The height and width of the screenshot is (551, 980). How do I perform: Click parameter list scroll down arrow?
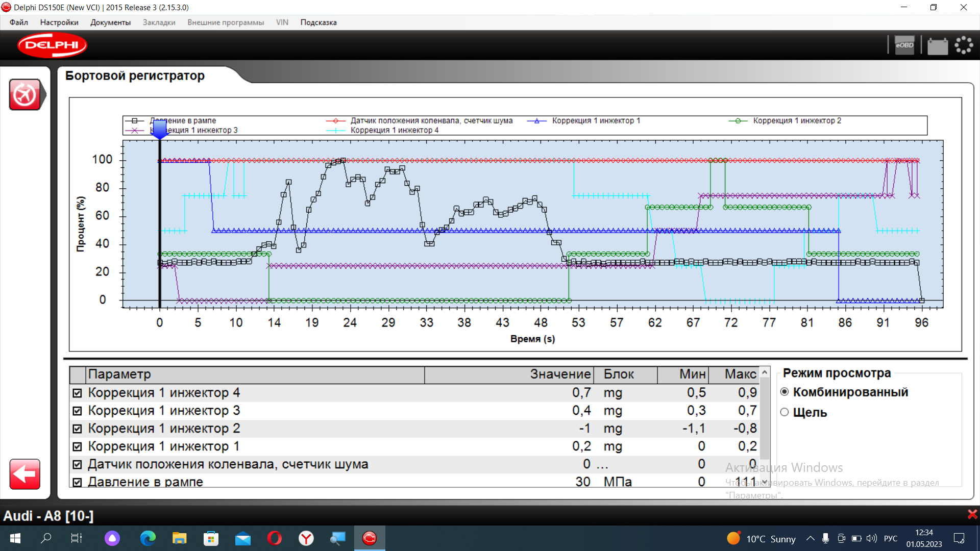[x=765, y=481]
